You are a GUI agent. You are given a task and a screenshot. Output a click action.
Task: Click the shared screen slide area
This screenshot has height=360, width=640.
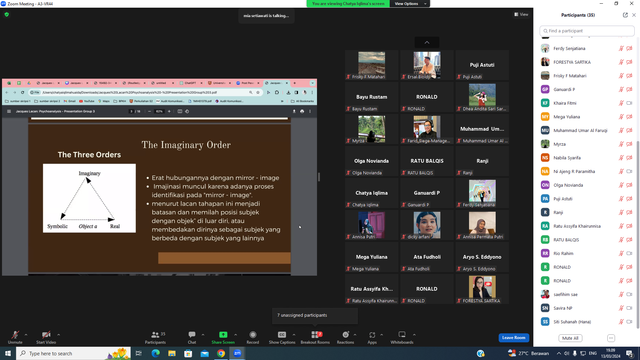pos(159,198)
